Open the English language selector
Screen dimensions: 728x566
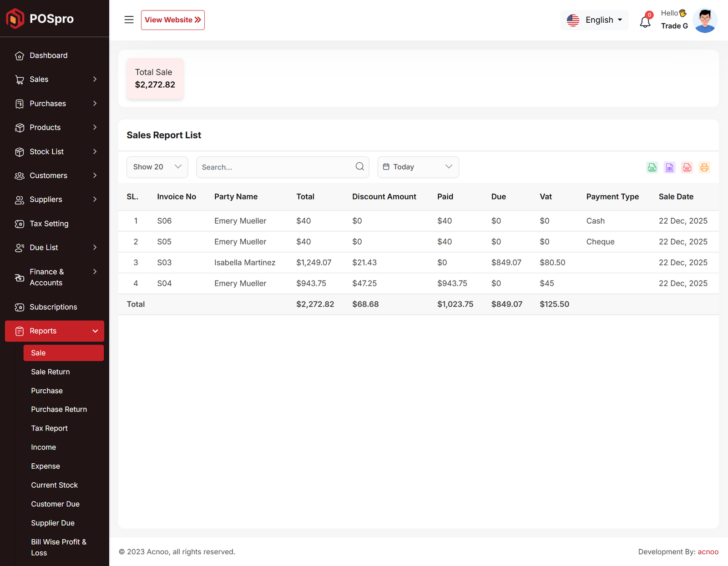[x=594, y=20]
